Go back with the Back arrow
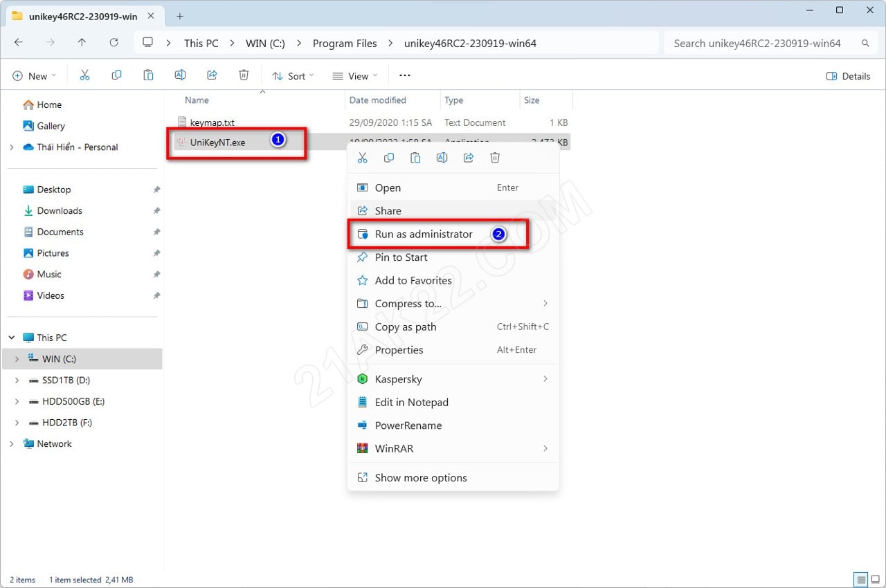Screen dimensions: 886x588 pyautogui.click(x=19, y=43)
